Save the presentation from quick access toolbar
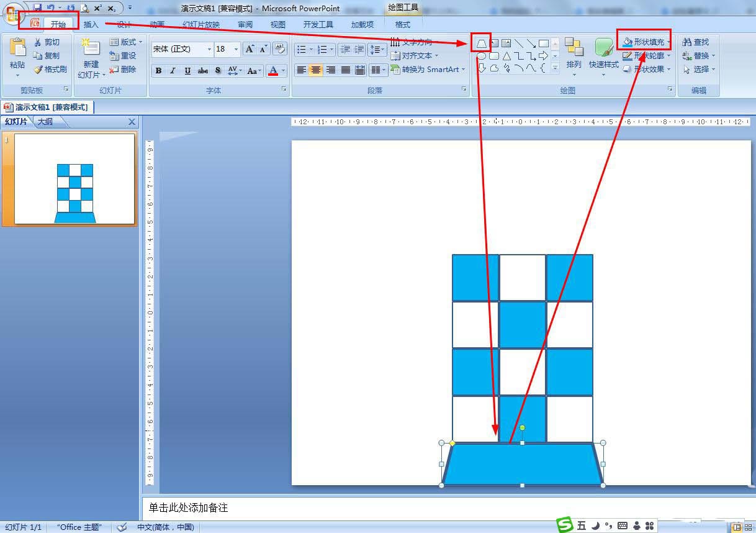Viewport: 756px width, 533px height. click(x=37, y=7)
